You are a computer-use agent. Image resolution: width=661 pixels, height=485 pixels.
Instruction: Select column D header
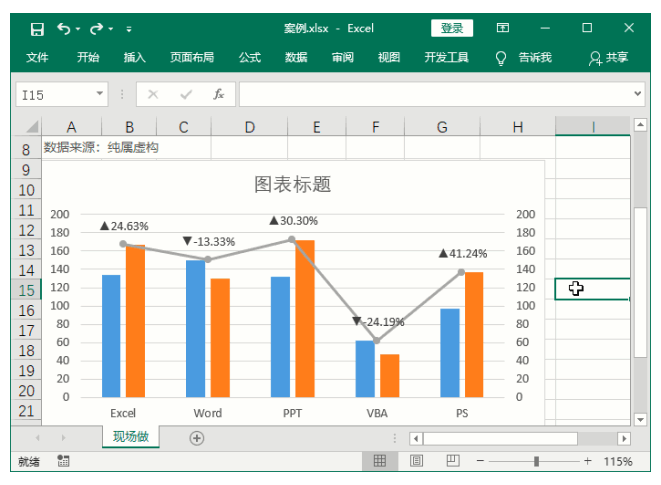250,127
